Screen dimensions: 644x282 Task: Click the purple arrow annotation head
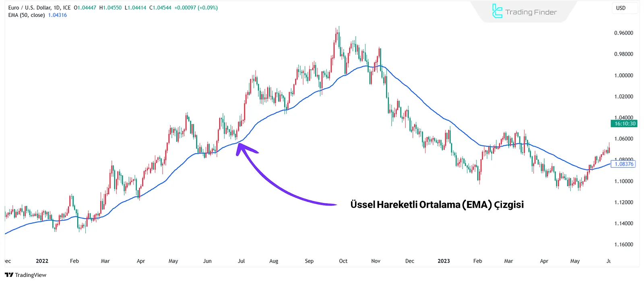(241, 148)
